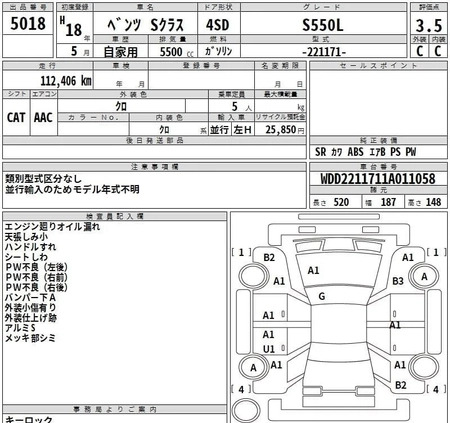Viewport: 450px width, 423px height.
Task: Click the rear-left wheel marked A
Action: (254, 367)
